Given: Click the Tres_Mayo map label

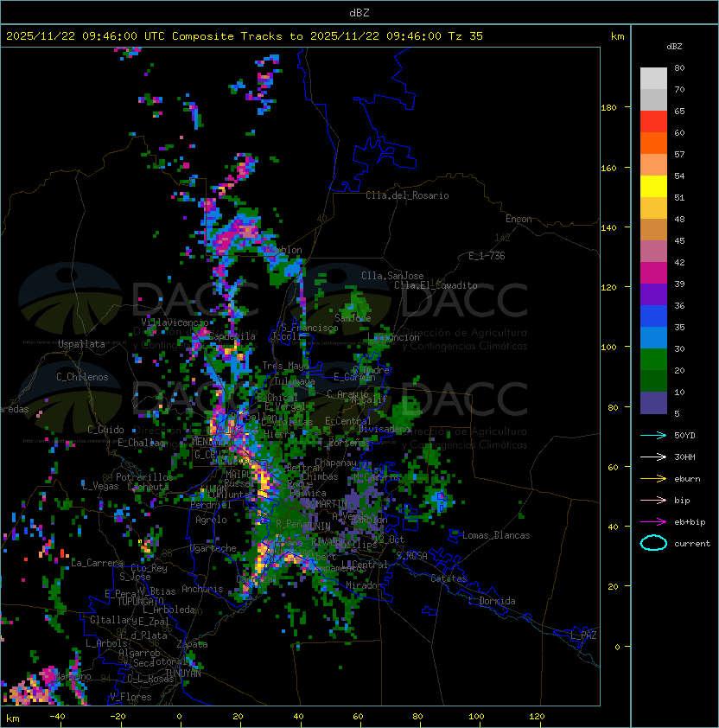Looking at the screenshot, I should pos(285,366).
